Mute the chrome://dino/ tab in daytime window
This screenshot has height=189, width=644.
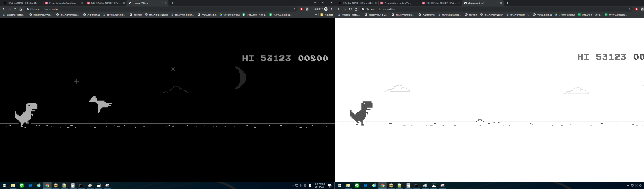pyautogui.click(x=497, y=3)
